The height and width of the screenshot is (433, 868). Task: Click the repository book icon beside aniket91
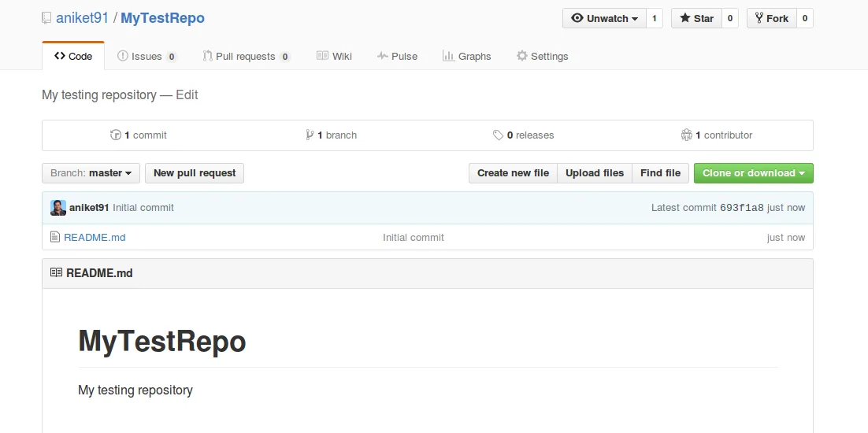click(46, 18)
